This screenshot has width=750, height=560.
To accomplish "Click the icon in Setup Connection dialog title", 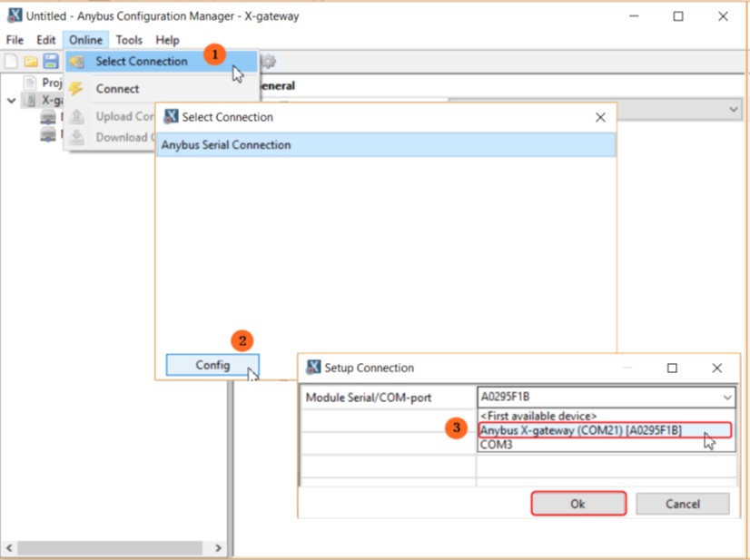I will (313, 368).
